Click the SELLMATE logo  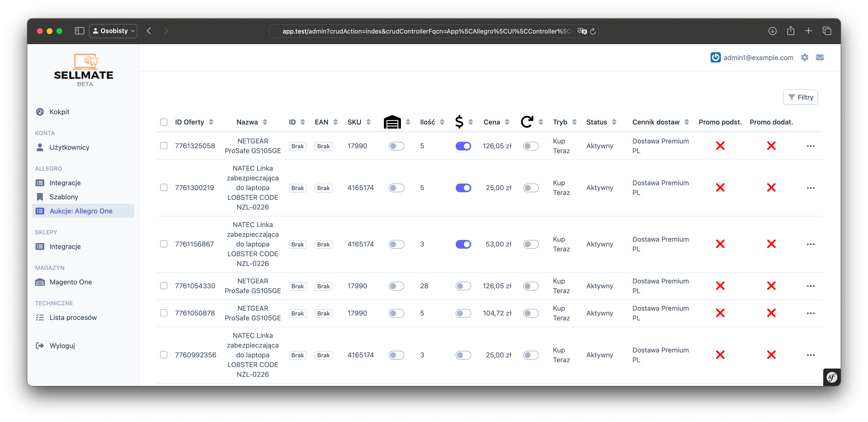point(84,70)
